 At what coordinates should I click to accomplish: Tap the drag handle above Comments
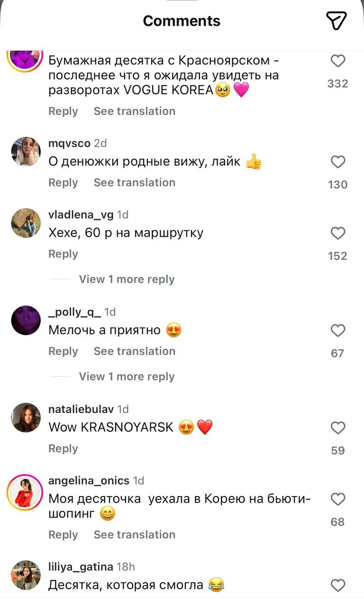pos(182,1)
